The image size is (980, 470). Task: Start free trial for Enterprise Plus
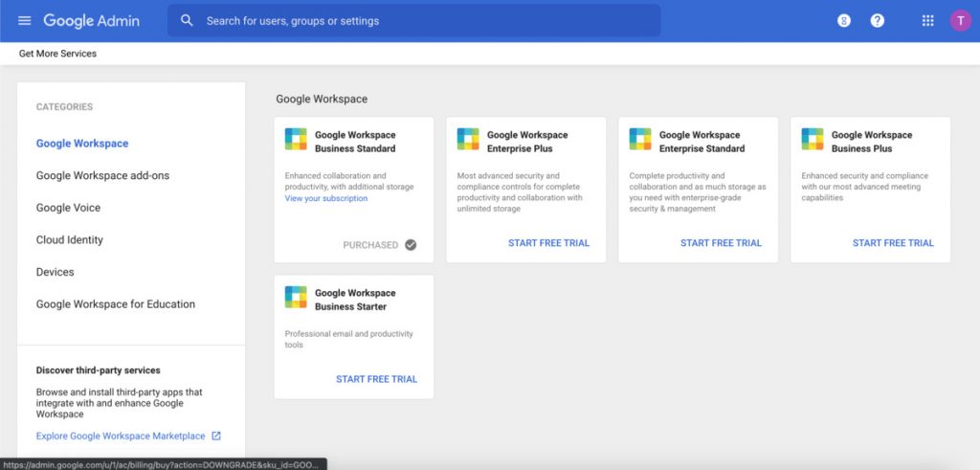(x=548, y=243)
